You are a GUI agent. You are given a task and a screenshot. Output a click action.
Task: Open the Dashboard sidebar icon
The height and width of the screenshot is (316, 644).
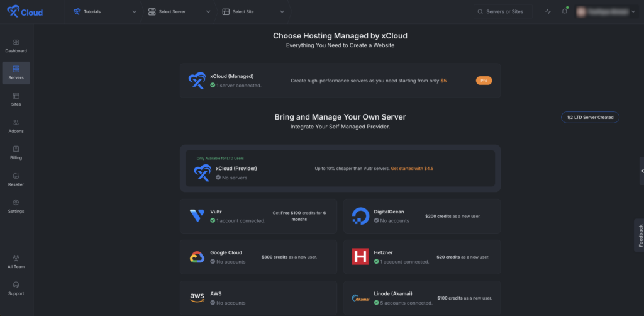pos(16,42)
